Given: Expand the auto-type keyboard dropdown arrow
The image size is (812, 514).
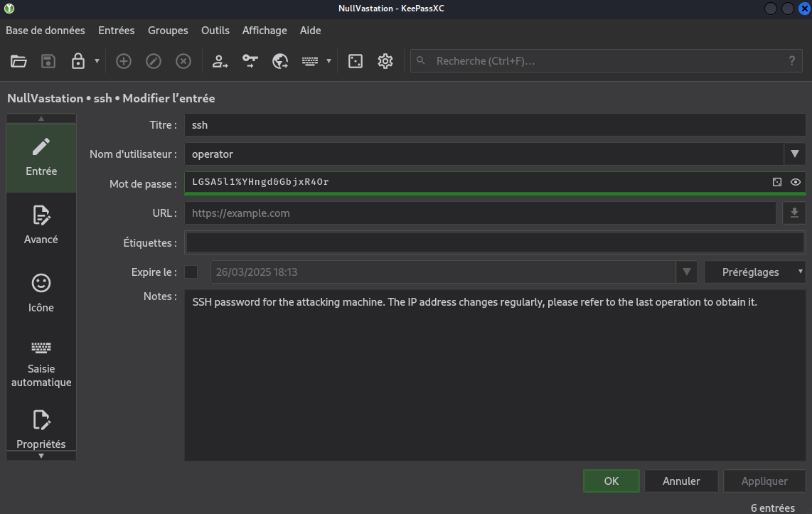Looking at the screenshot, I should coord(328,61).
